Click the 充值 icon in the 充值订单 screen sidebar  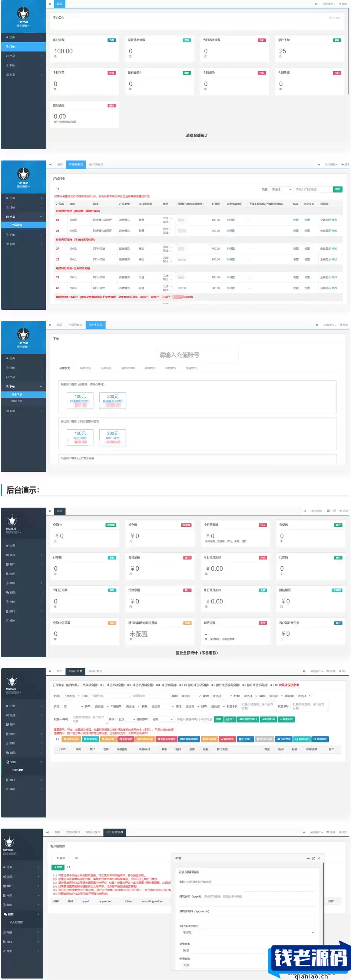(x=7, y=762)
